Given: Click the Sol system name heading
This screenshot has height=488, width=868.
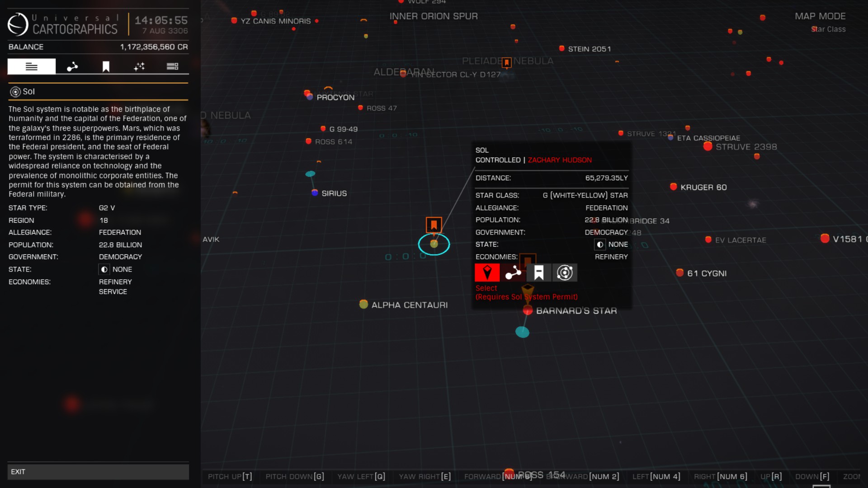Looking at the screenshot, I should click(x=28, y=92).
